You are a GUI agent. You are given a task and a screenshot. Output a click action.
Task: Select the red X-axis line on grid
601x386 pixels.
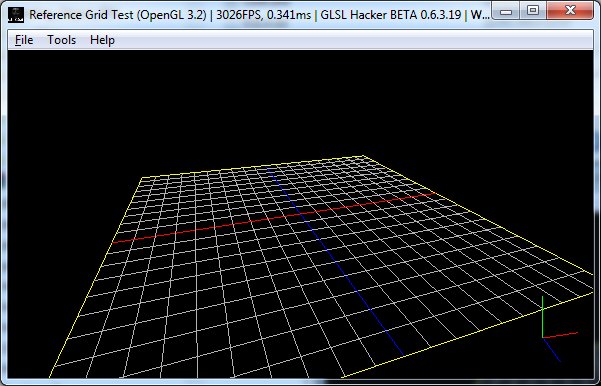(x=274, y=218)
